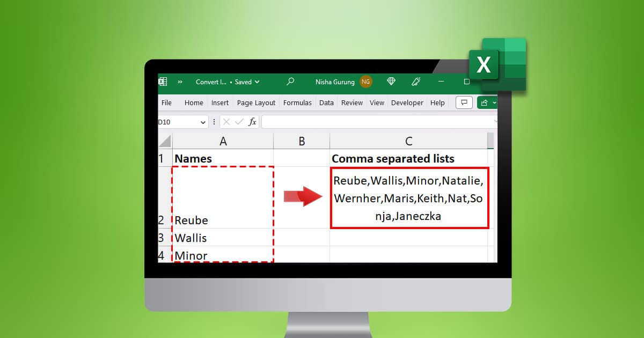Open the Name Box dropdown arrow

pyautogui.click(x=203, y=121)
